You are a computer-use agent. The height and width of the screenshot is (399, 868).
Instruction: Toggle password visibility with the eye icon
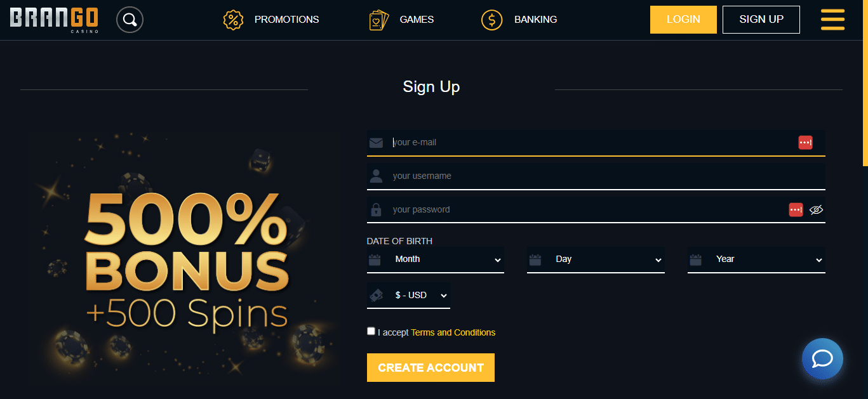816,209
